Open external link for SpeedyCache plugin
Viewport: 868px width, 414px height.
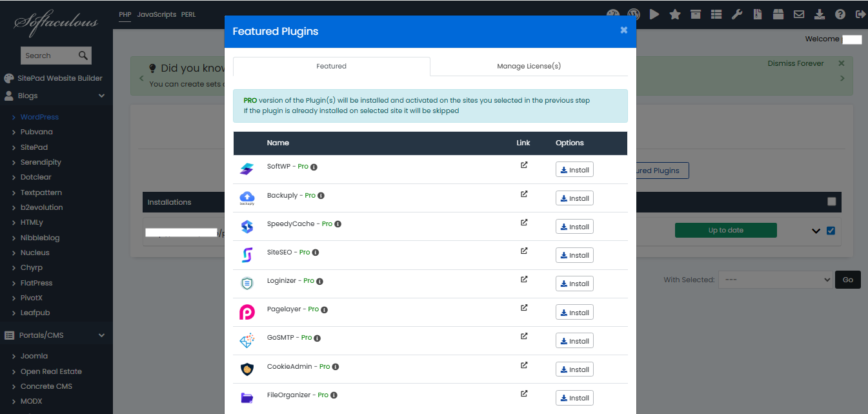(x=524, y=222)
